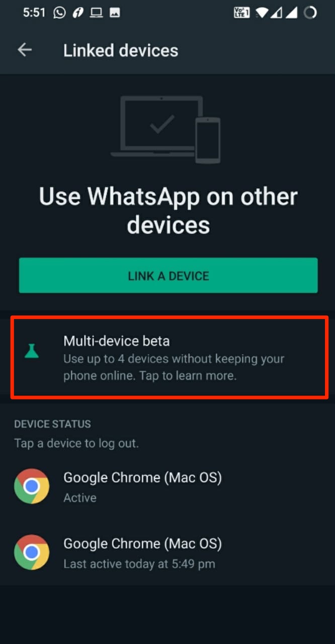Tap the Chrome icon of the 5:49 pm device
This screenshot has width=335, height=644.
click(x=32, y=552)
